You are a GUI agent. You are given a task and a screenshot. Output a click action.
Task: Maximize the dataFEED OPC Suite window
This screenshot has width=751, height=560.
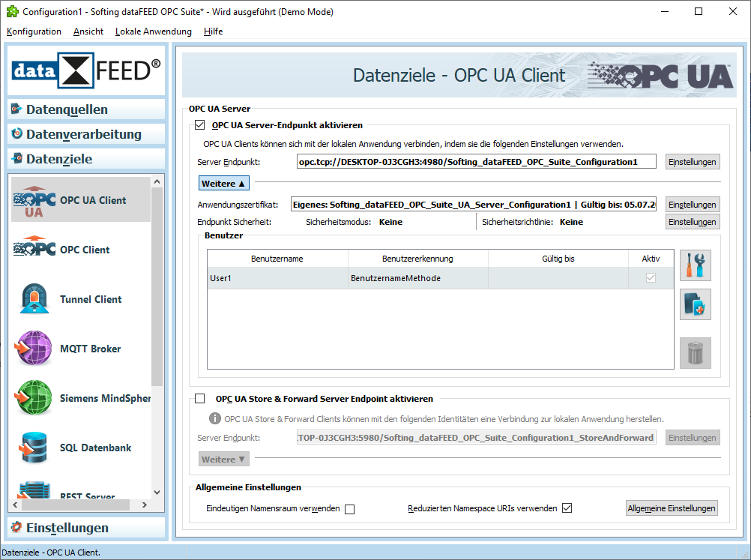click(699, 11)
